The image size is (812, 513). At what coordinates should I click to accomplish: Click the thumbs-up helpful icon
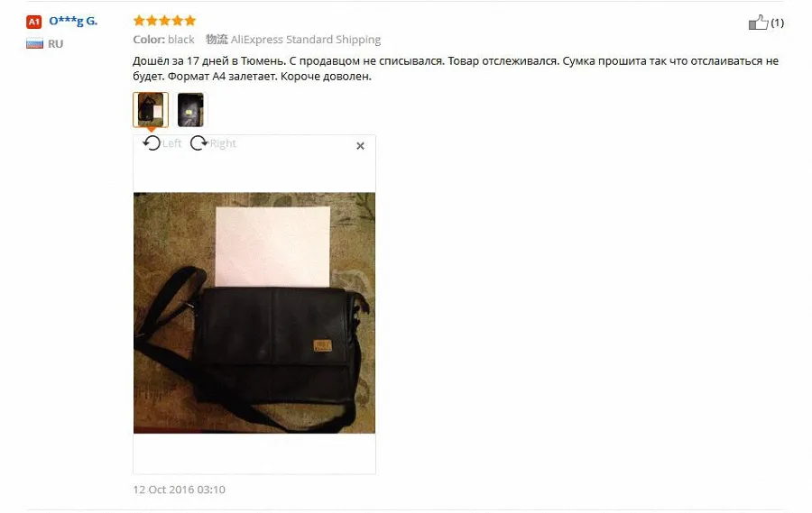point(758,23)
